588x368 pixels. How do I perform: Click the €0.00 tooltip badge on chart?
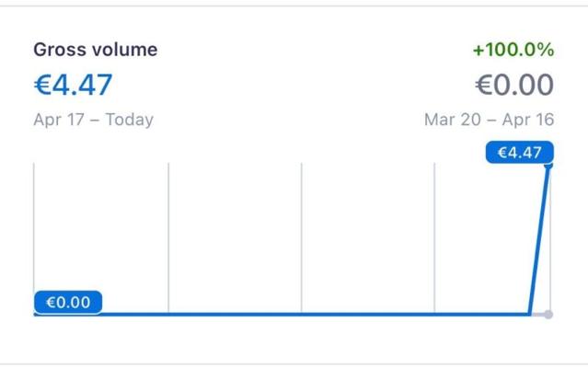[68, 302]
